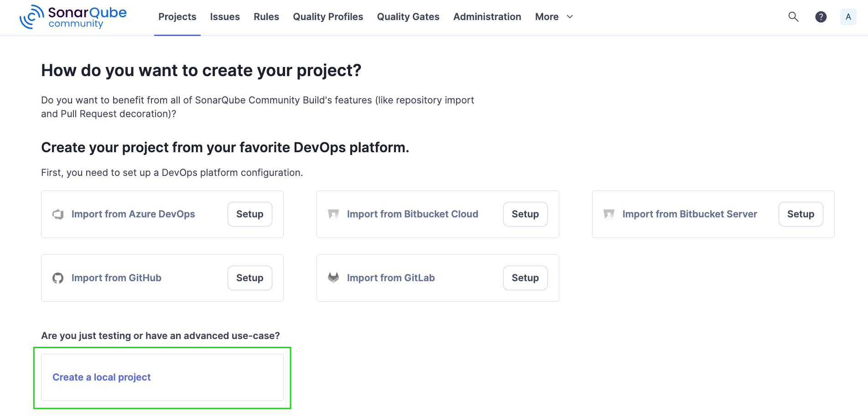Click Setup for Azure DevOps import
This screenshot has width=868, height=417.
(250, 214)
